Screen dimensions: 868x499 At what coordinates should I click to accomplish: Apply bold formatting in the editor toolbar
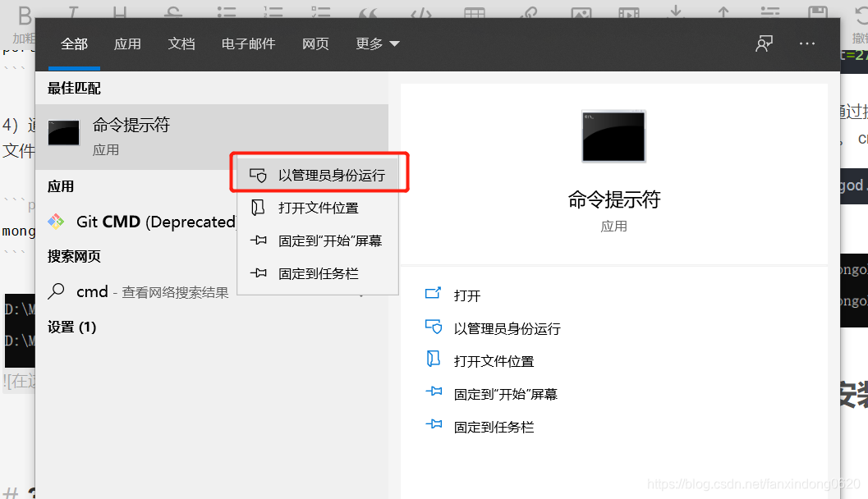click(25, 11)
